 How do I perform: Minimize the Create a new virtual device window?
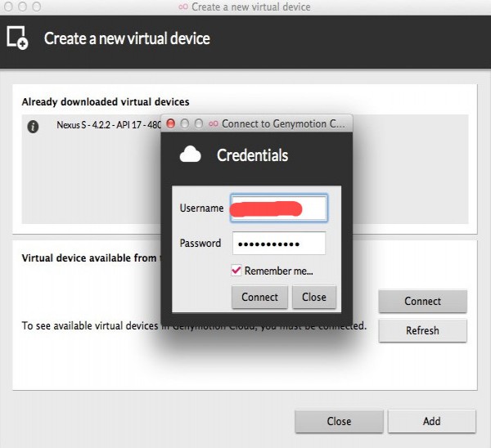click(x=22, y=7)
